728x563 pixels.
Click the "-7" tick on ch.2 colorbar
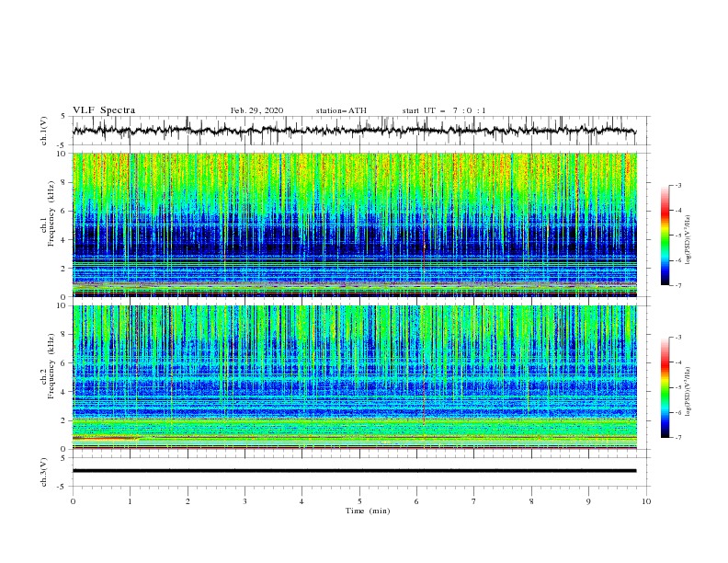[678, 437]
